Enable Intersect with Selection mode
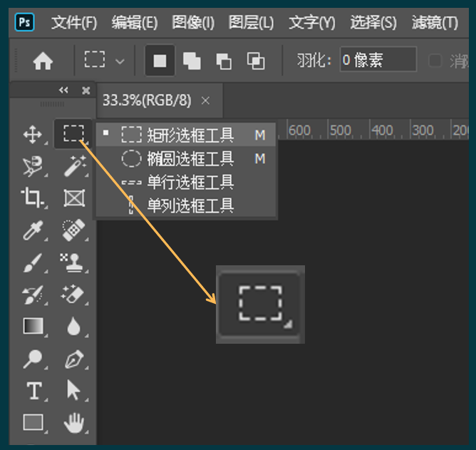The height and width of the screenshot is (450, 476). coord(256,61)
